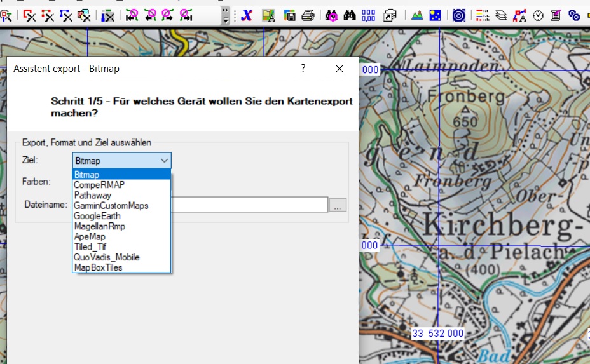The height and width of the screenshot is (364, 590).
Task: Click the blue concentric circles target icon
Action: coord(458,15)
